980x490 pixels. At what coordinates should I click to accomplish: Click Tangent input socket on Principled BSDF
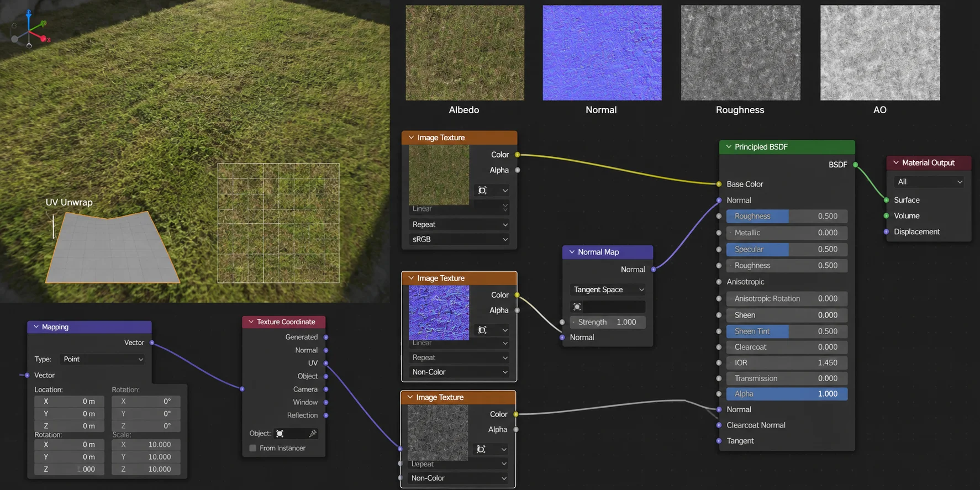point(719,441)
